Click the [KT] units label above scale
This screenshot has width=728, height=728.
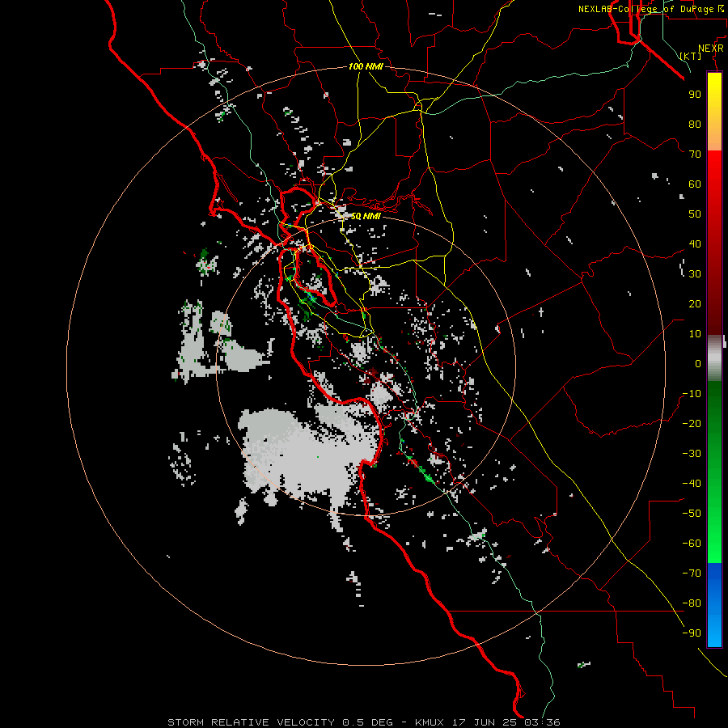coord(691,56)
